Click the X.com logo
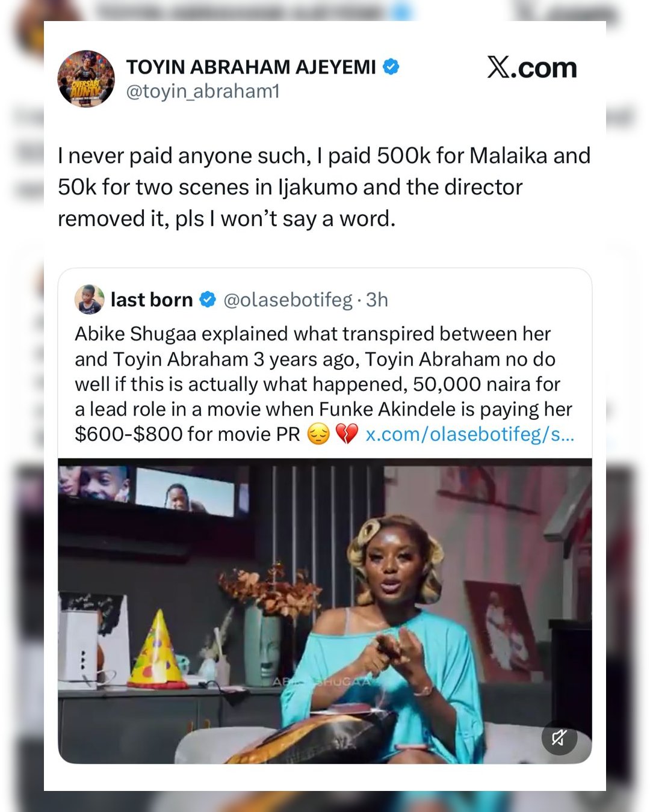Viewport: 650px width, 812px height. (531, 67)
